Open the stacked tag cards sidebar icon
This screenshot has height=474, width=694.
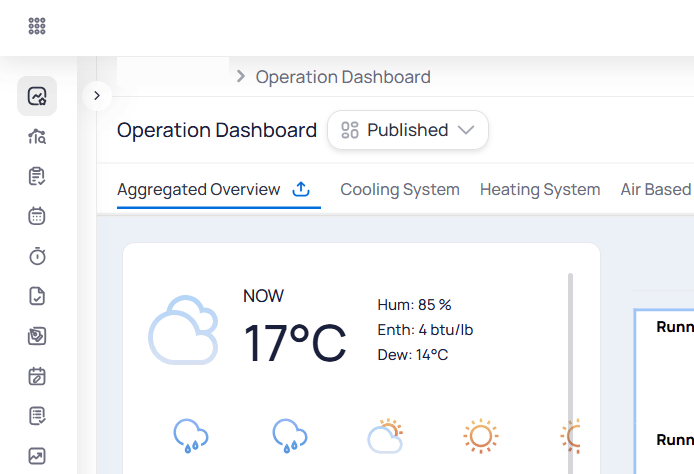[x=37, y=336]
